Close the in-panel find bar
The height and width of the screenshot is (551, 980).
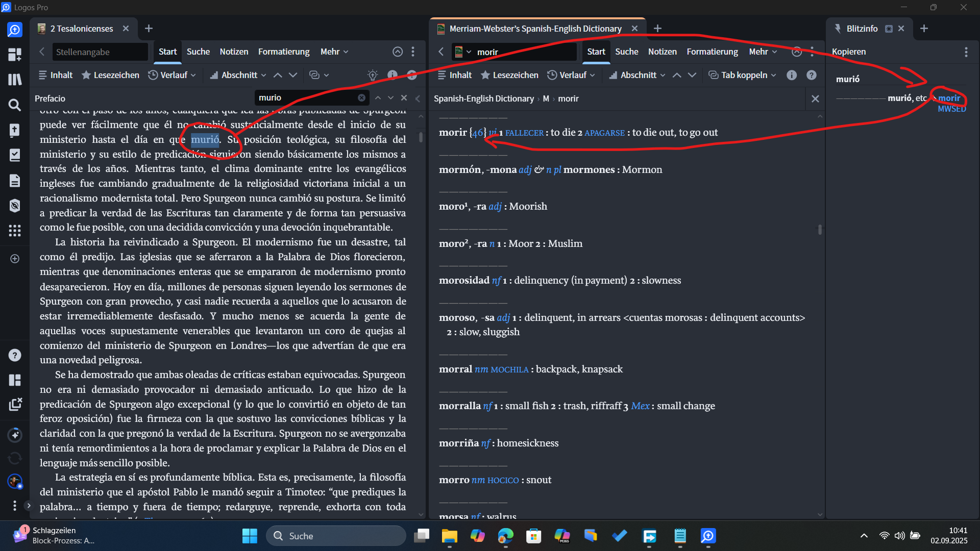(x=404, y=97)
